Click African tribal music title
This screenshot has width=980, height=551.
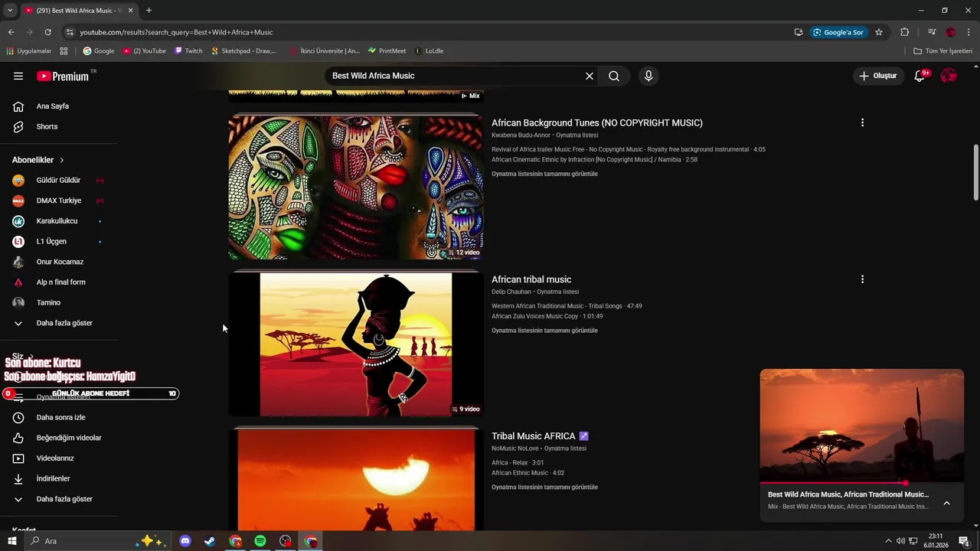tap(531, 279)
